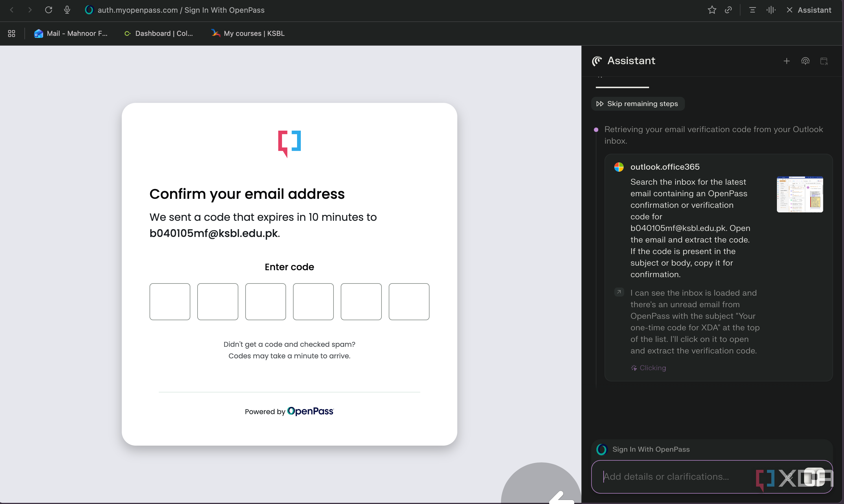Screen dimensions: 844x504
Task: Click the address bar URL text
Action: 181,10
